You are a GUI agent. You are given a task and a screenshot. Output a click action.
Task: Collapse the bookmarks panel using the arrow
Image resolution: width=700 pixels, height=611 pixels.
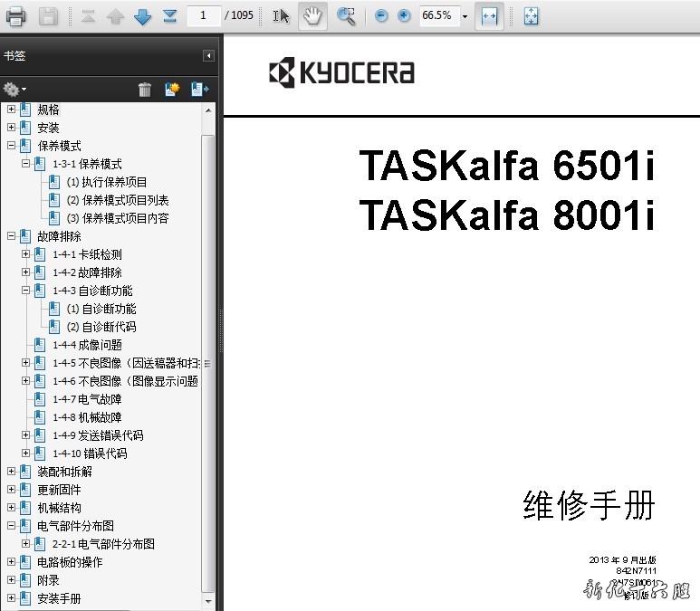[x=208, y=56]
